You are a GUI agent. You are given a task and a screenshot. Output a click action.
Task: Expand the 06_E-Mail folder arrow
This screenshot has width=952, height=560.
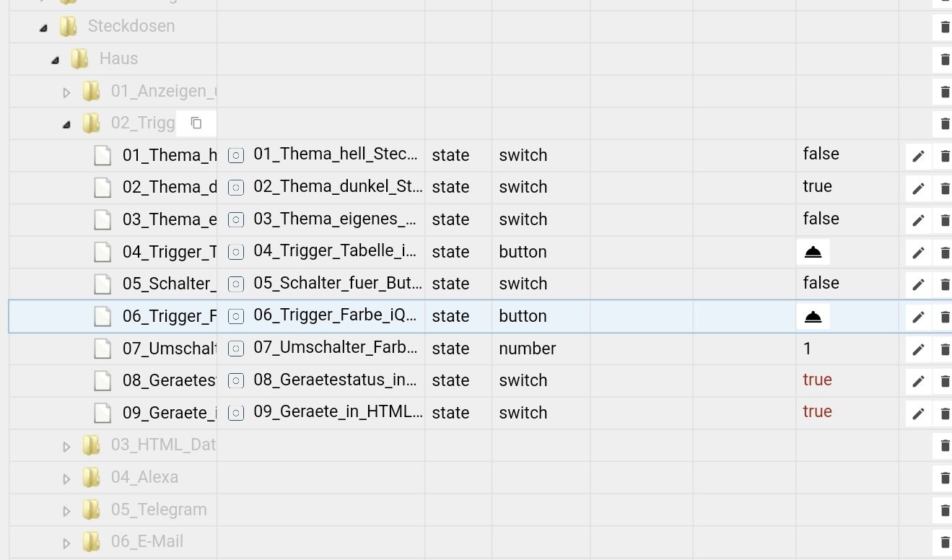[66, 543]
